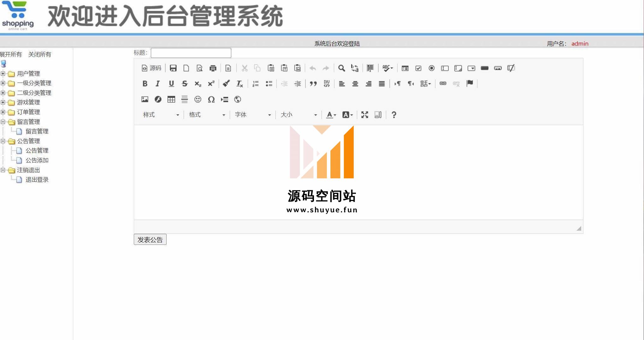Open the Size (大小) dropdown
The width and height of the screenshot is (644, 340).
point(299,115)
